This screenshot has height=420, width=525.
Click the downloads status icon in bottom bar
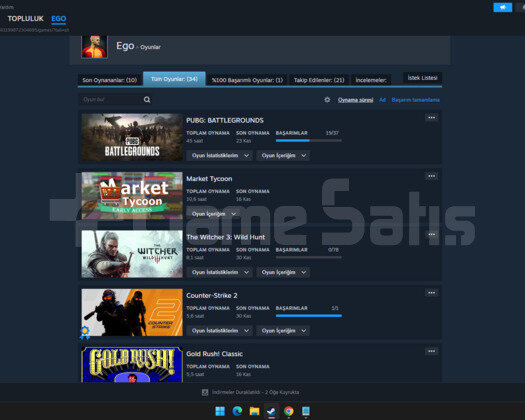click(205, 392)
